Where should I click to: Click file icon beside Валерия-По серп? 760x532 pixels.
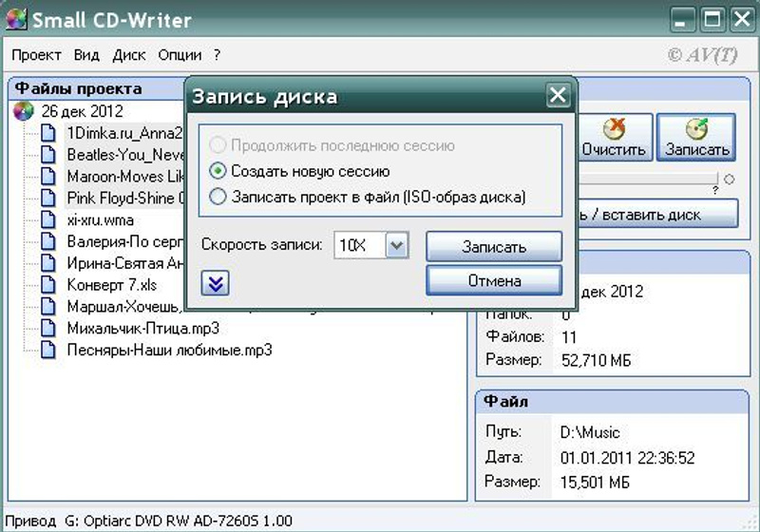[48, 241]
